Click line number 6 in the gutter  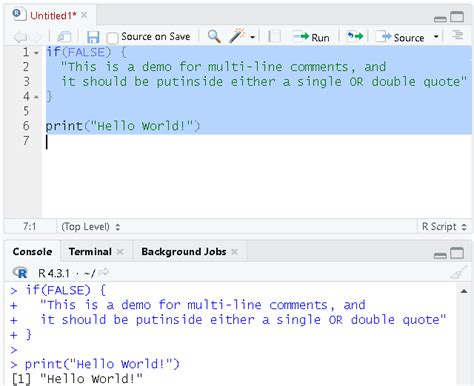26,126
